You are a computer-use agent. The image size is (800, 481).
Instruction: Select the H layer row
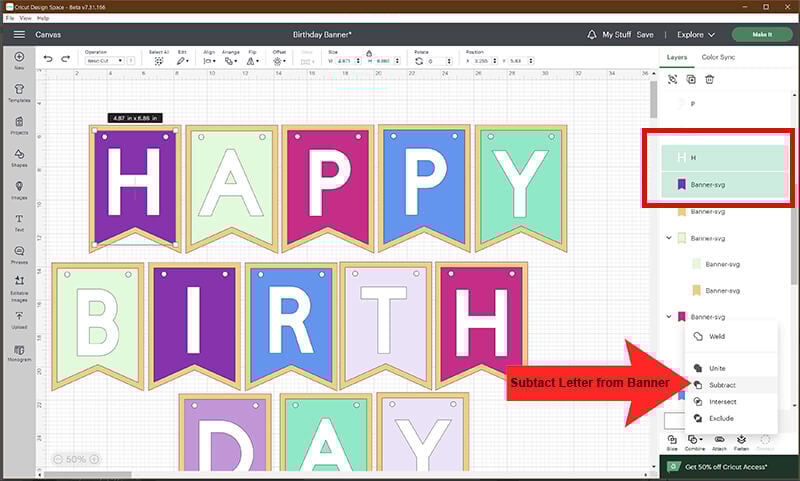(x=723, y=158)
